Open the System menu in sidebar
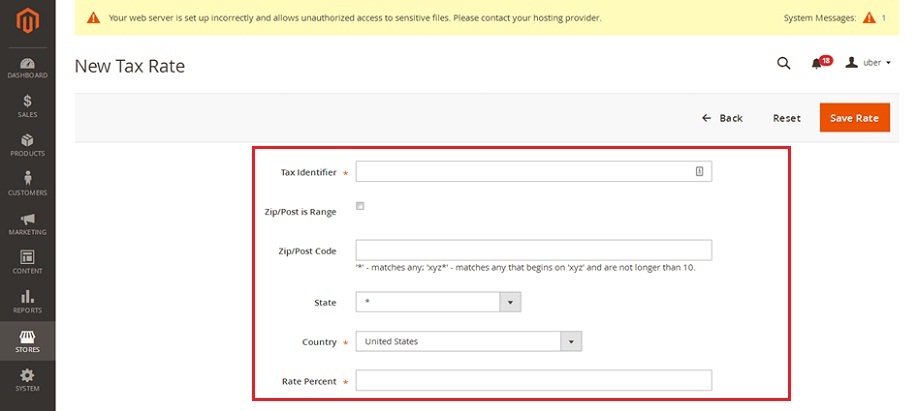The height and width of the screenshot is (411, 918). [28, 380]
